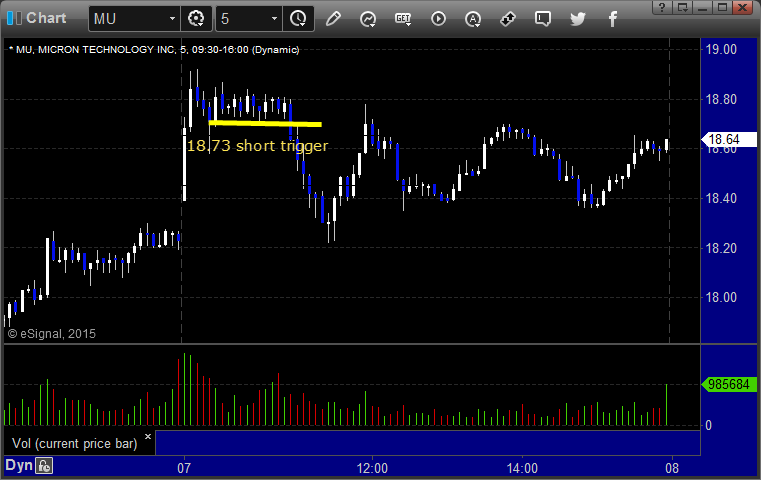Toggle the Dyn scaling lock icon
The width and height of the screenshot is (761, 480).
tap(44, 466)
